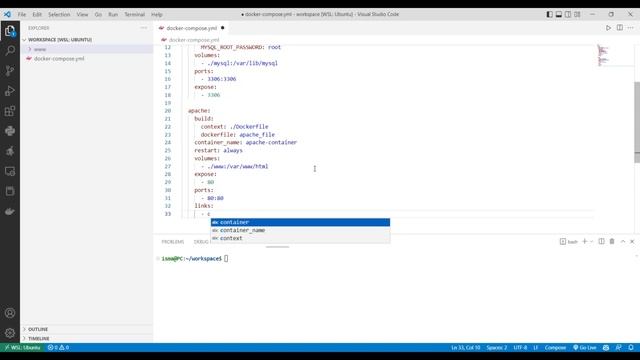
Task: Run the file with the play icon
Action: pyautogui.click(x=608, y=28)
